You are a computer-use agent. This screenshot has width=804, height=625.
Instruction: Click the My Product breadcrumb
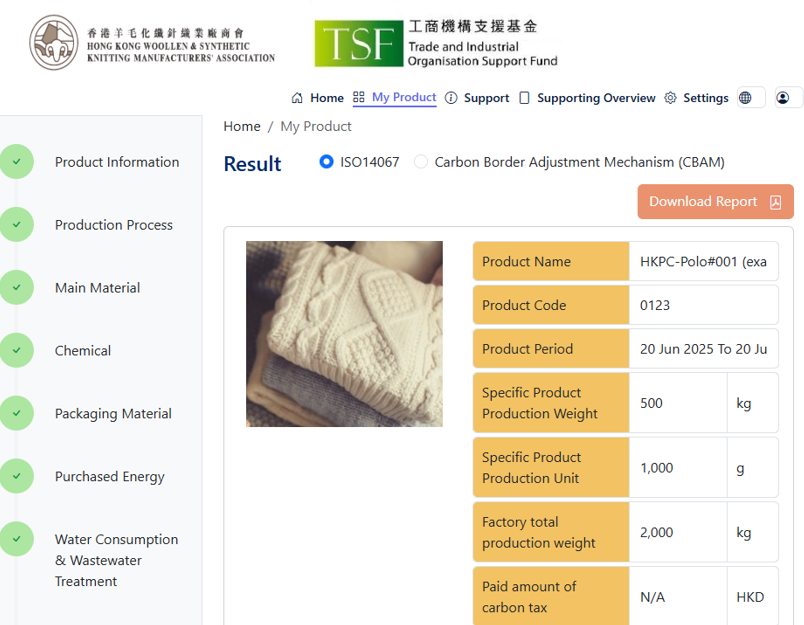click(316, 127)
